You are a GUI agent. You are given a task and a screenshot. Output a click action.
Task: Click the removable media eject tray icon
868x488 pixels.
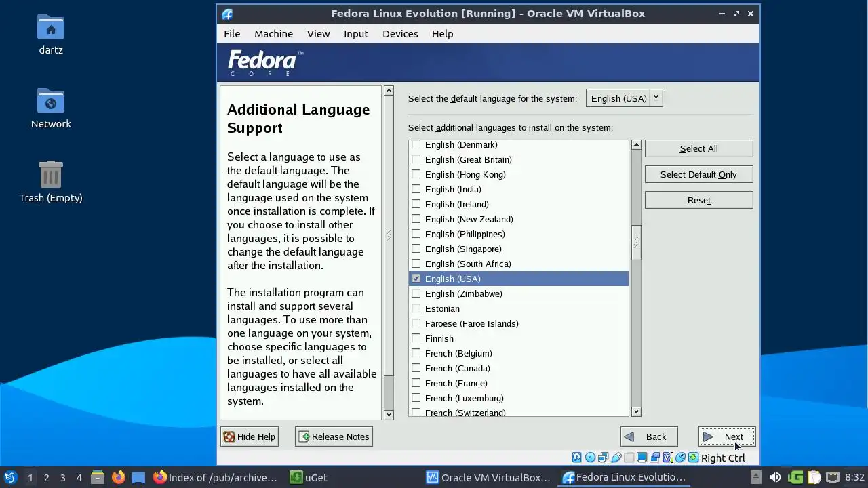756,477
